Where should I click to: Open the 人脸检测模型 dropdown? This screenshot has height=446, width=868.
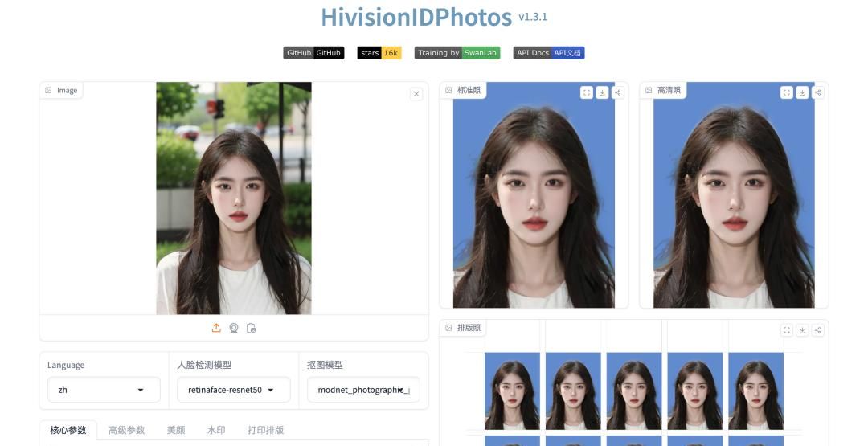pos(234,390)
